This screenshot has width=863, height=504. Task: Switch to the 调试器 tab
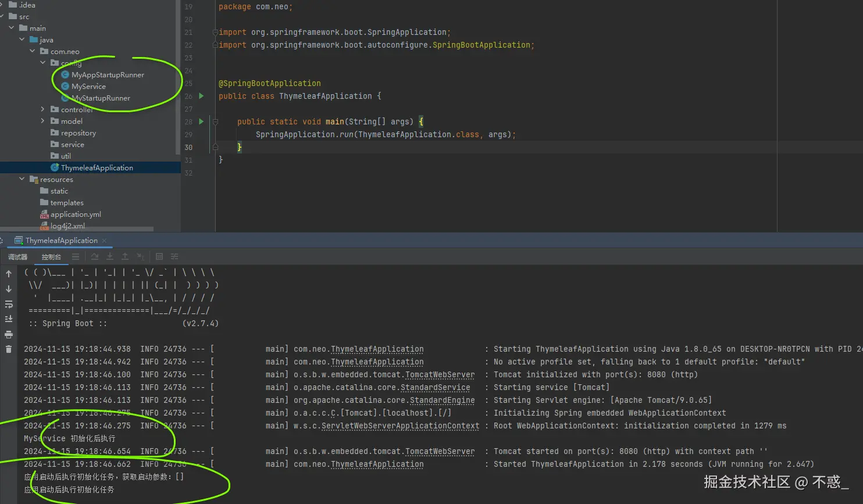[x=17, y=257]
